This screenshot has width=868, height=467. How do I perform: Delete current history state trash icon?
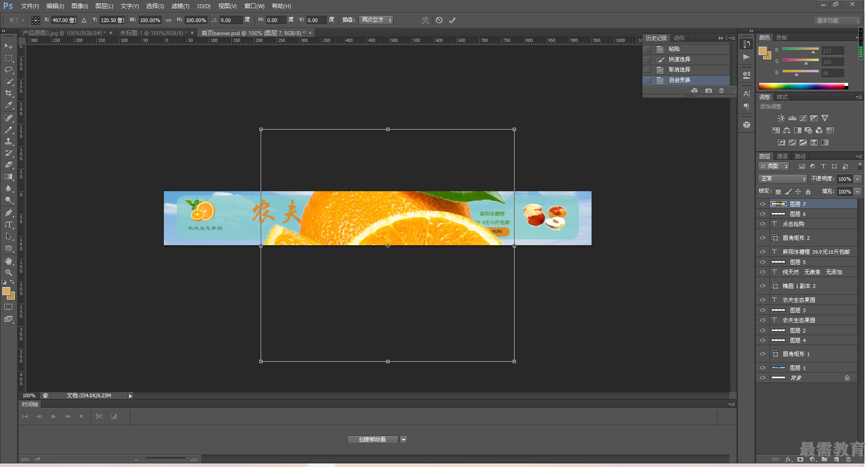click(722, 90)
